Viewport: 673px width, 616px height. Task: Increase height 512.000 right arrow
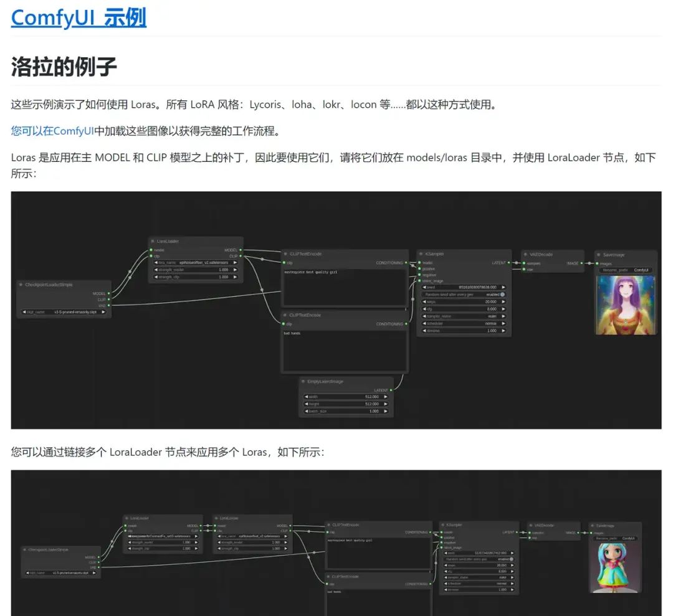click(386, 404)
